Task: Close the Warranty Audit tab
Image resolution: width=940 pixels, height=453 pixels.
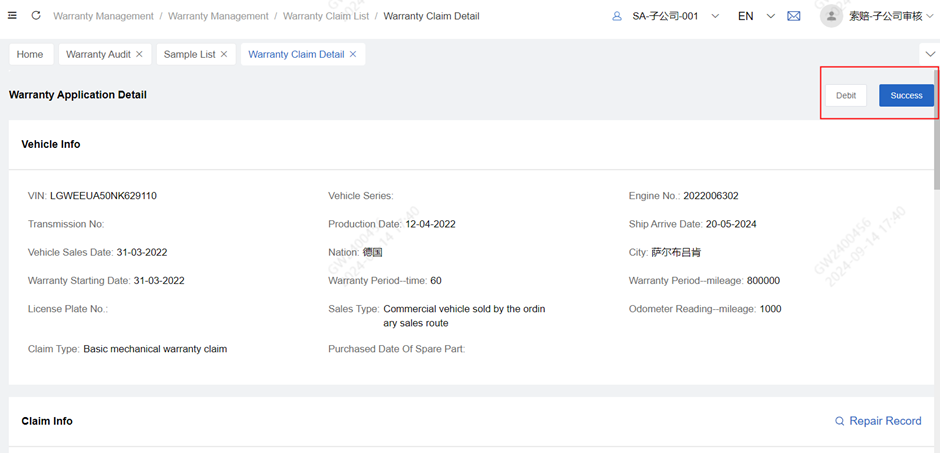Action: coord(139,54)
